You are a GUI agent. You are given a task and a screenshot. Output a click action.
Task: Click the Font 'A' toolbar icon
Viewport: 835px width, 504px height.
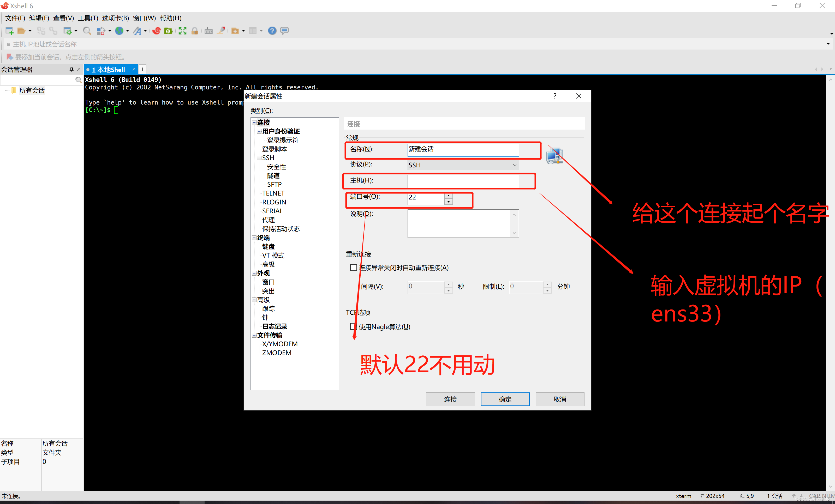point(137,31)
